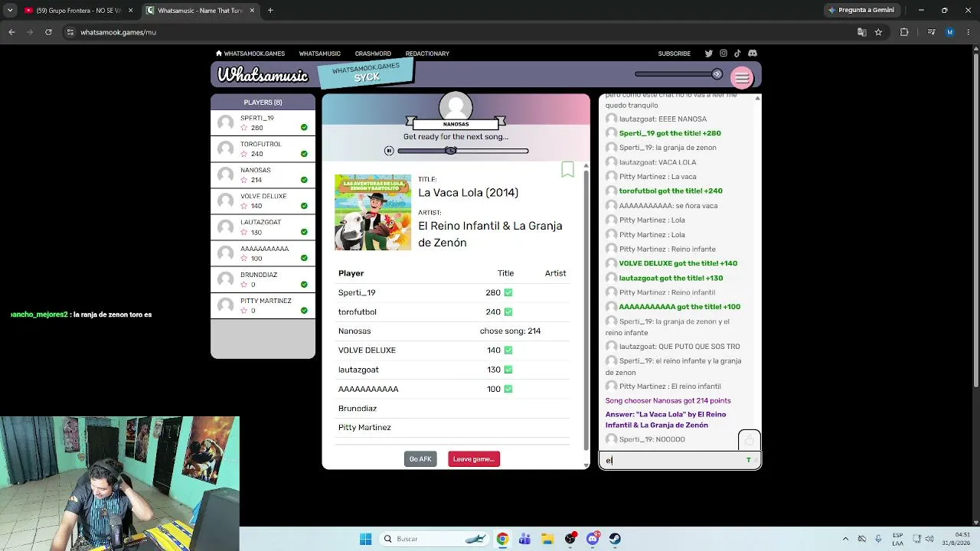Click Nanosas avatar above the song progress

456,106
